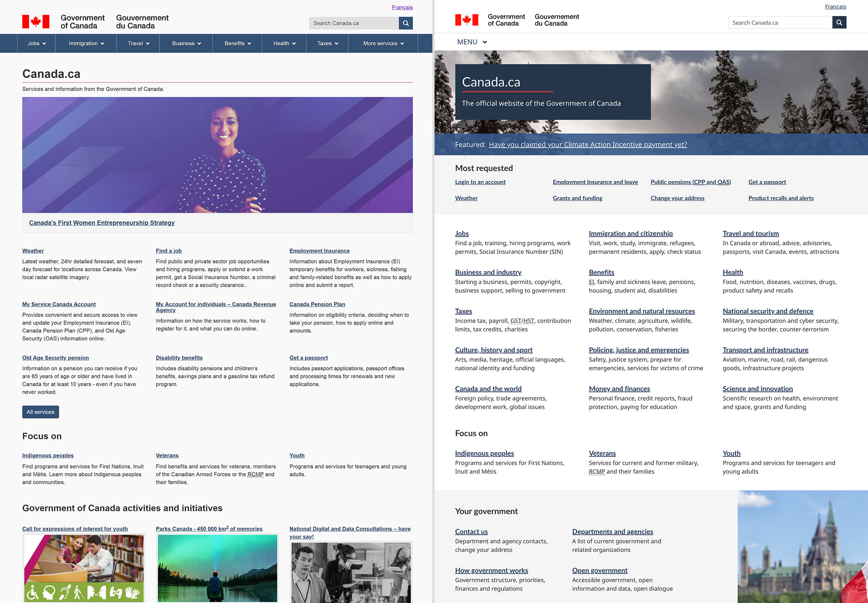868x603 pixels.
Task: Open Login to an account link
Action: pos(480,182)
